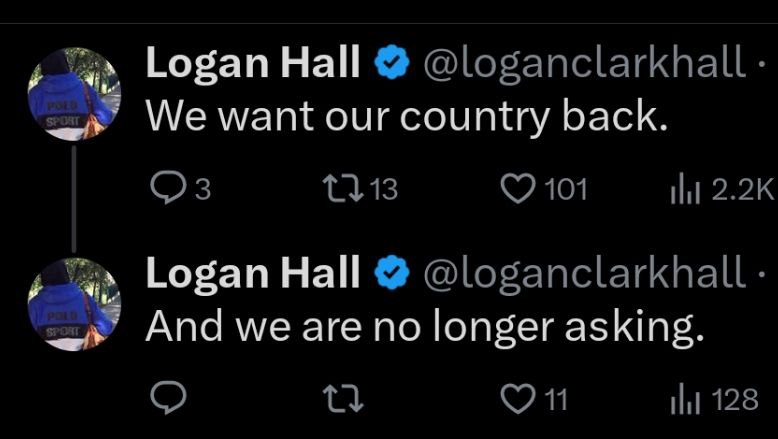
Task: Open tweet text "And we are no longer asking."
Action: coord(425,328)
